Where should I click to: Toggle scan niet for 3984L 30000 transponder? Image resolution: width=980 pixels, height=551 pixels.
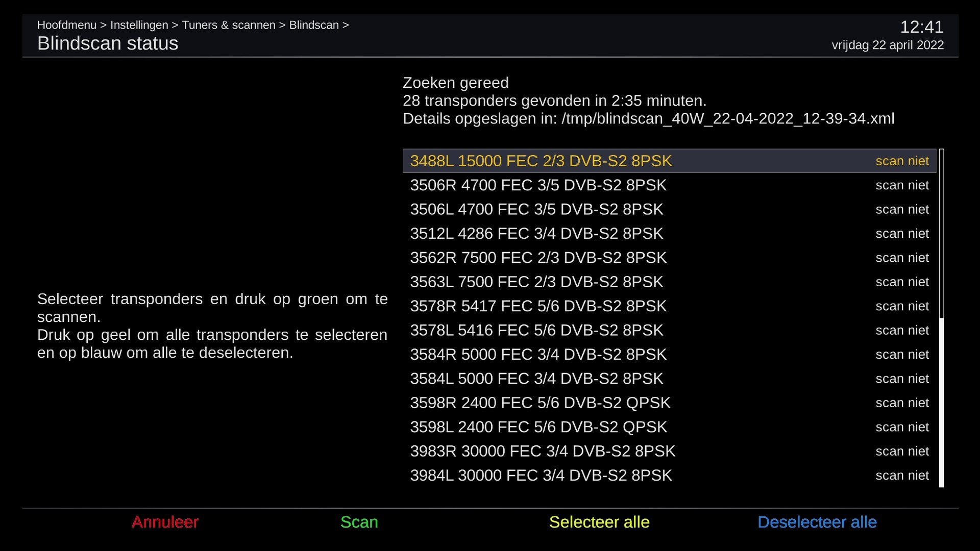click(901, 475)
